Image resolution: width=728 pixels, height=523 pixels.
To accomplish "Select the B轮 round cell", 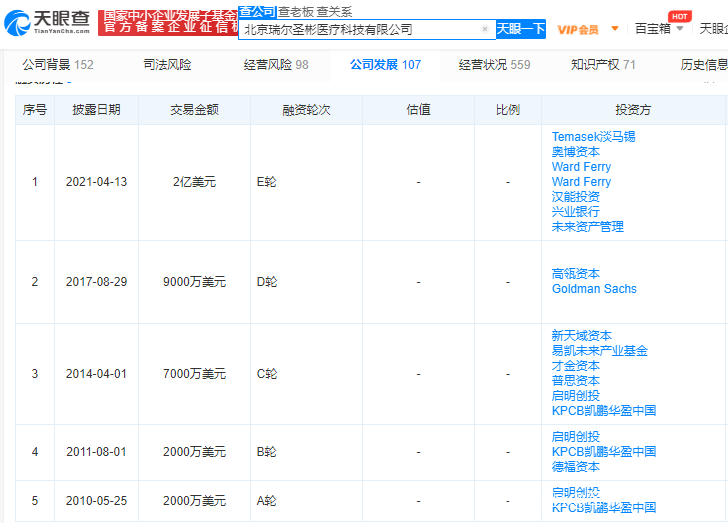I will pos(266,452).
